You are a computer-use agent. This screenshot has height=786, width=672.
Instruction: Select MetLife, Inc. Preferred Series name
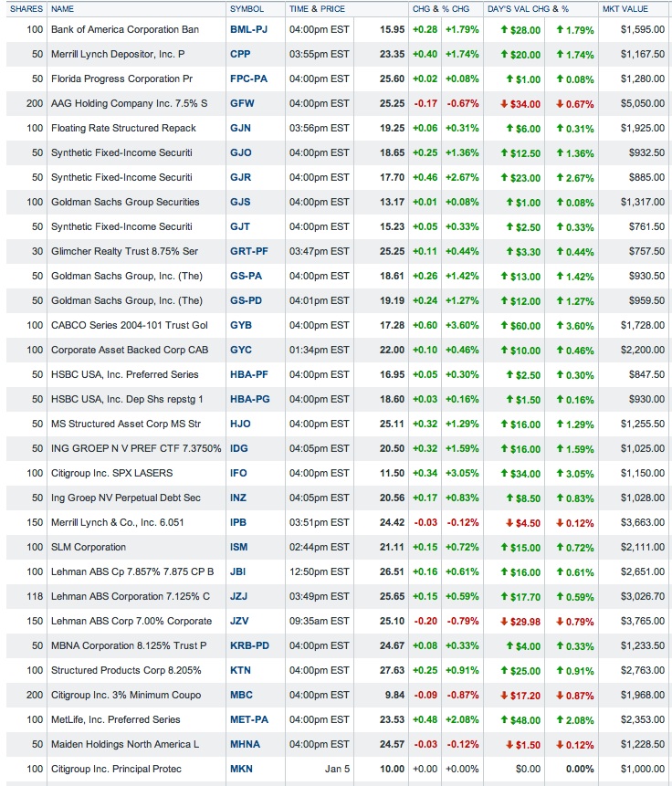tap(115, 719)
